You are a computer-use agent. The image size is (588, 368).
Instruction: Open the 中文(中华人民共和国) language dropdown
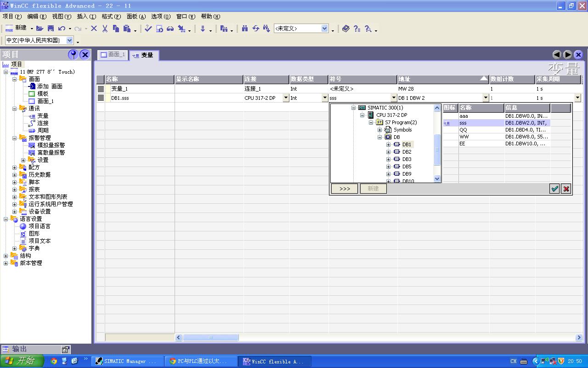(70, 40)
